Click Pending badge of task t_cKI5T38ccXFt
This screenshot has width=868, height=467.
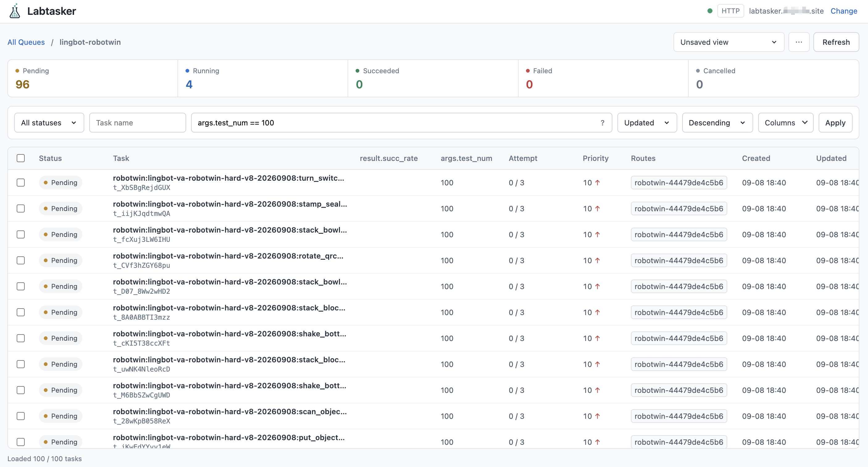(x=61, y=339)
